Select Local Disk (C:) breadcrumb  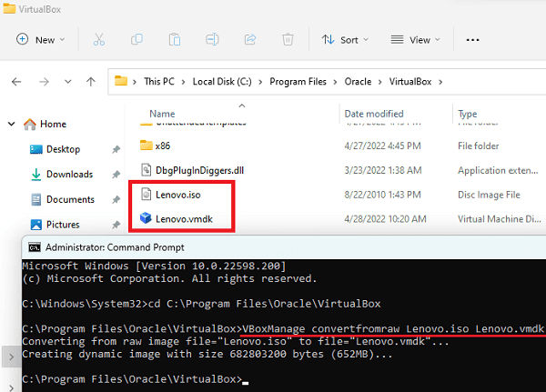pyautogui.click(x=224, y=81)
